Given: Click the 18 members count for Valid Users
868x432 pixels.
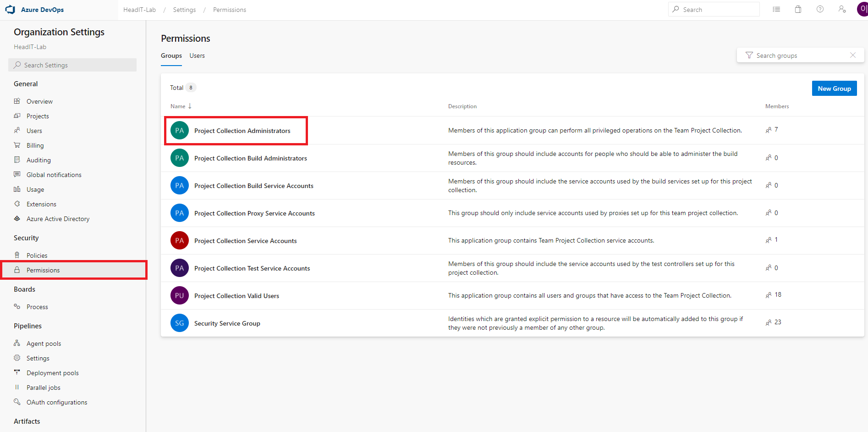Looking at the screenshot, I should 778,294.
